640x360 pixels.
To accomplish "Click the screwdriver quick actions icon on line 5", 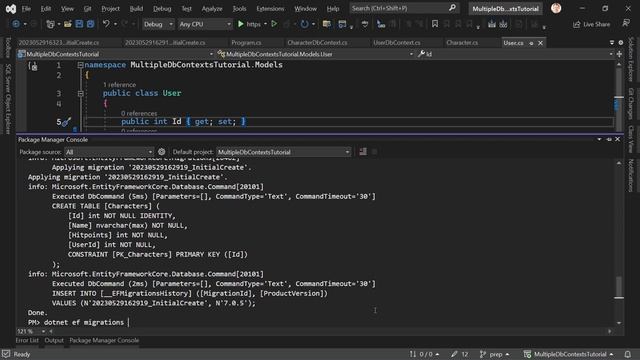I will click(66, 122).
